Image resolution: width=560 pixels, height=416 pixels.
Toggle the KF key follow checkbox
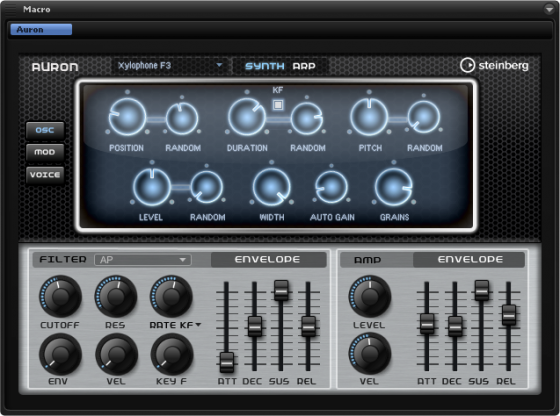278,105
